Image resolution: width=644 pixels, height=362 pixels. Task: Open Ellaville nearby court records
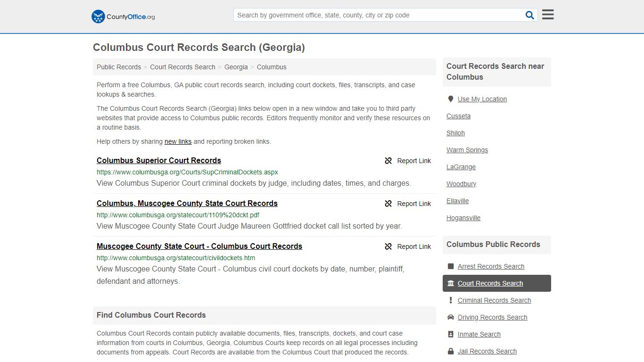click(x=458, y=201)
